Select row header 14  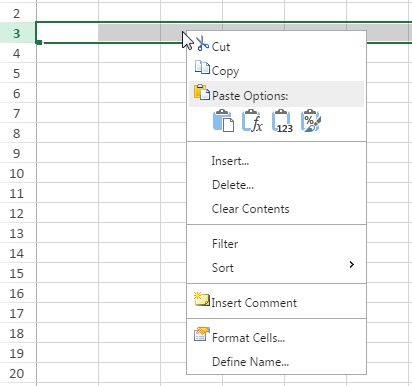click(17, 253)
